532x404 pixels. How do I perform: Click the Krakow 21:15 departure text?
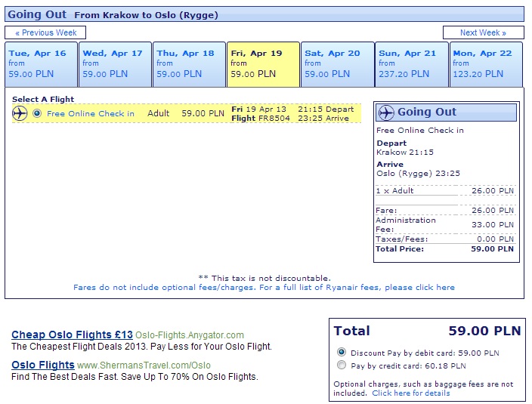(405, 153)
